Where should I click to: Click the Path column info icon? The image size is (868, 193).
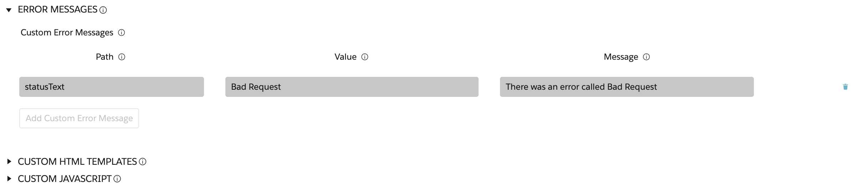click(x=122, y=57)
